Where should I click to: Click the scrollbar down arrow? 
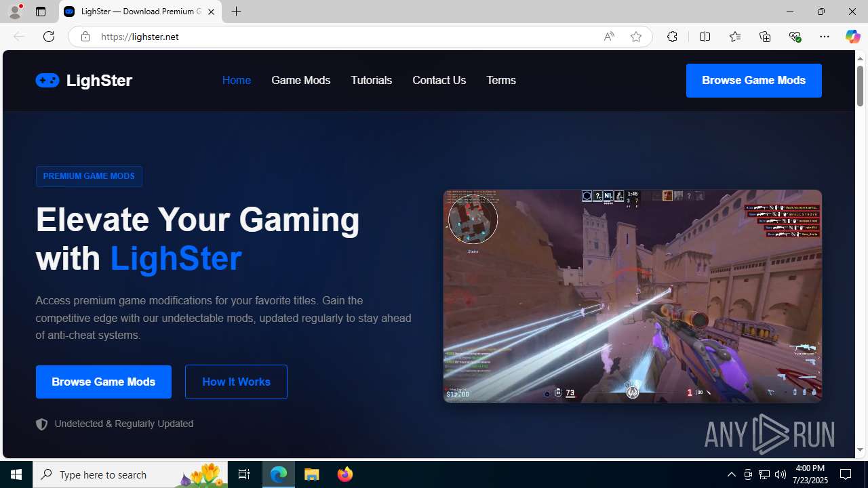click(860, 450)
